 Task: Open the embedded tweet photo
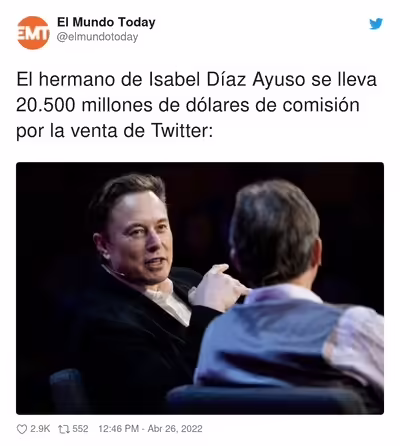(200, 288)
